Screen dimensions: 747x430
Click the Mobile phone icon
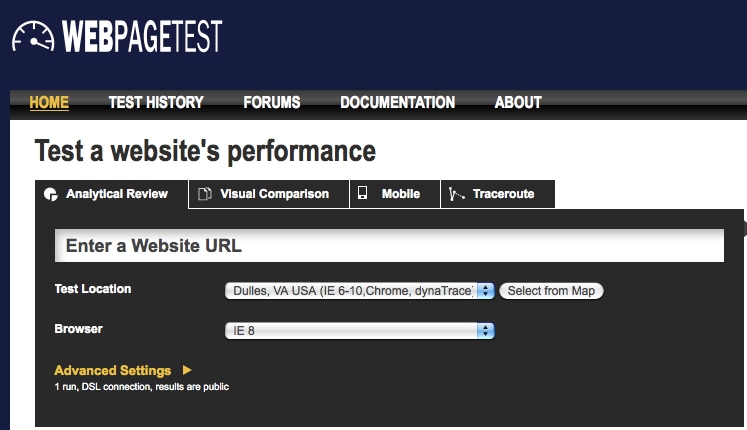click(x=363, y=193)
